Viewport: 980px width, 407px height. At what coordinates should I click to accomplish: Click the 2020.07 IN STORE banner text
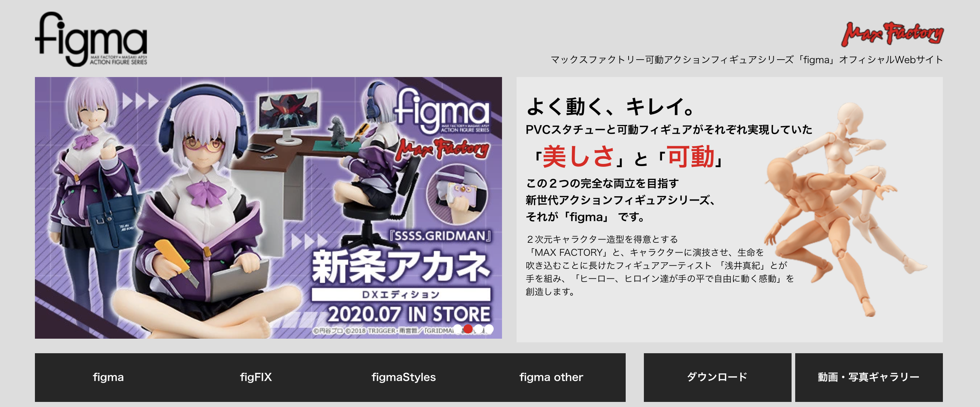[409, 314]
